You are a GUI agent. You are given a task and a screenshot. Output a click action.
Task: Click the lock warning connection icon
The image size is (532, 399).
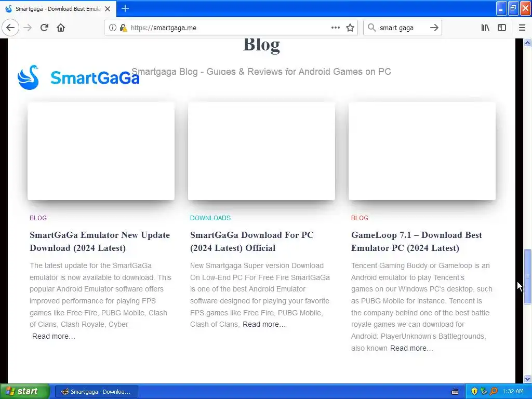pyautogui.click(x=123, y=28)
